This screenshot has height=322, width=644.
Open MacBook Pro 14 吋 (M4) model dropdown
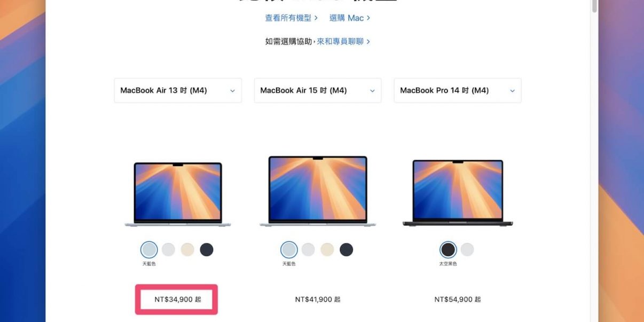458,90
